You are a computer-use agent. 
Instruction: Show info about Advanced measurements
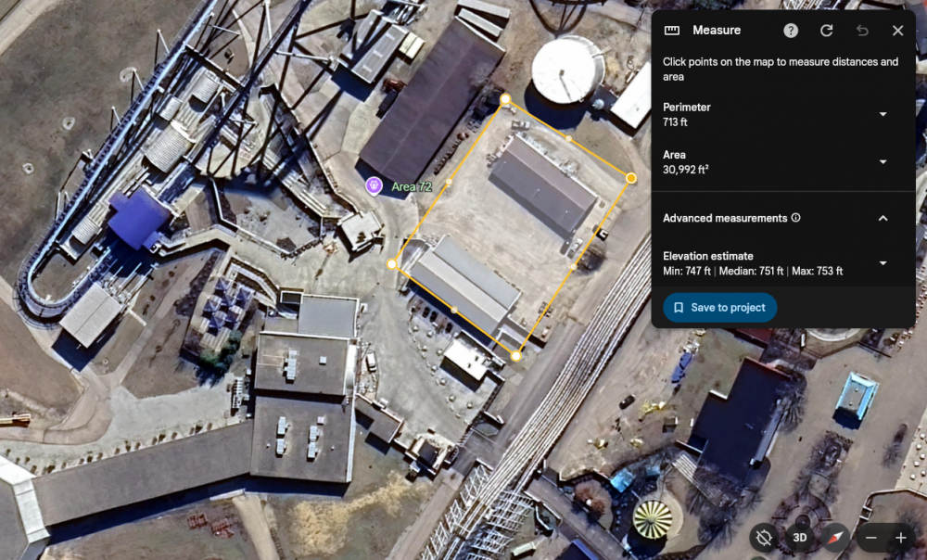click(796, 218)
